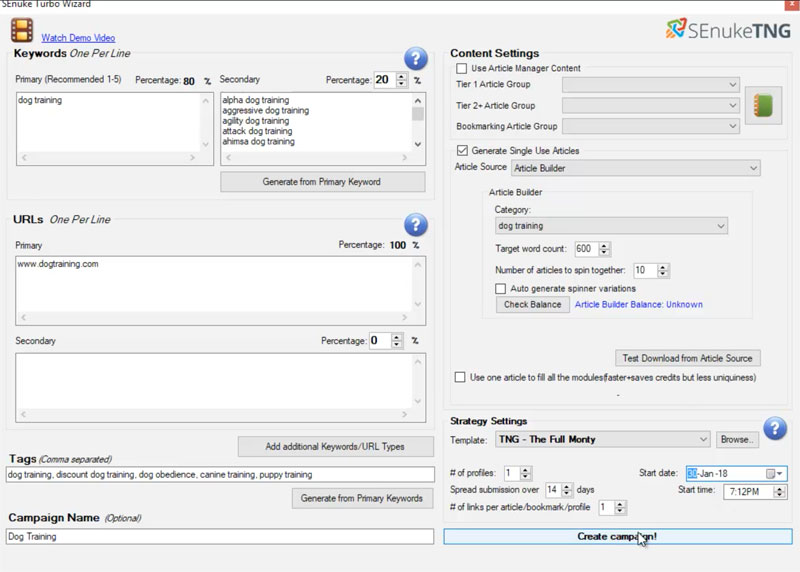Viewport: 800px width, 572px height.
Task: Select 'aggressive dog training' keyword line
Action: coord(265,110)
